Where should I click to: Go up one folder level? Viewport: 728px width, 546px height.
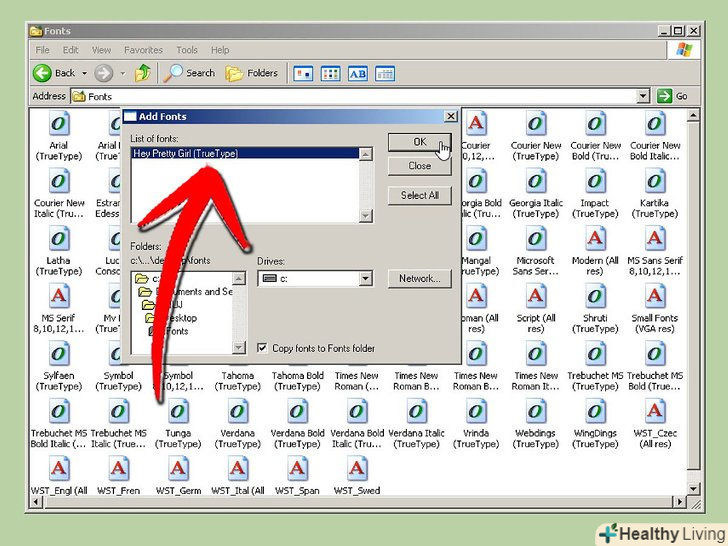point(143,73)
